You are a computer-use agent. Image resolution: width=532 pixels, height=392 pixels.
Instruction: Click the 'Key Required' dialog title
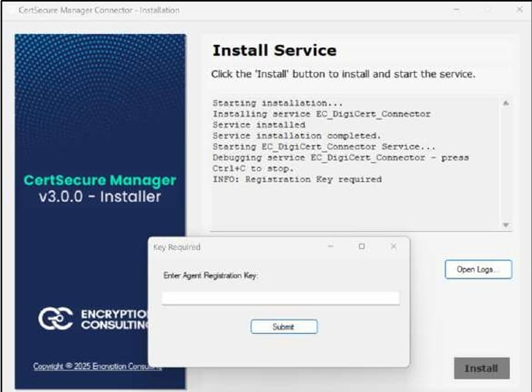pyautogui.click(x=177, y=247)
